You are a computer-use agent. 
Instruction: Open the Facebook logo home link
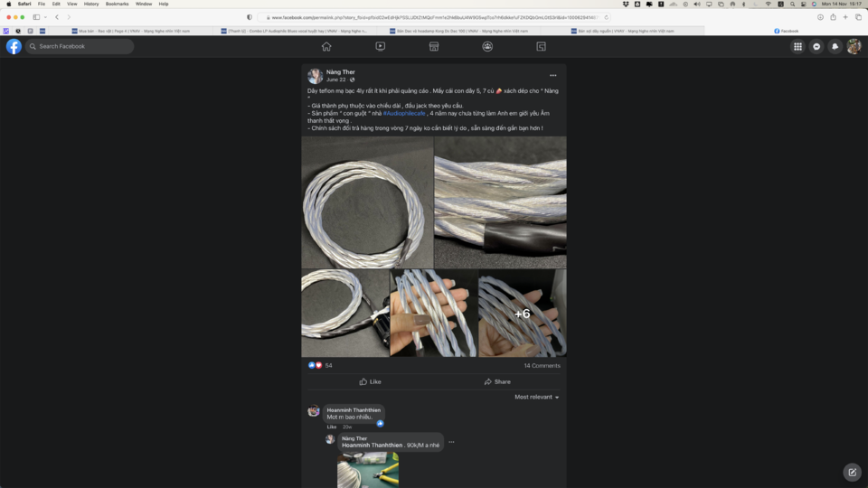pyautogui.click(x=14, y=46)
